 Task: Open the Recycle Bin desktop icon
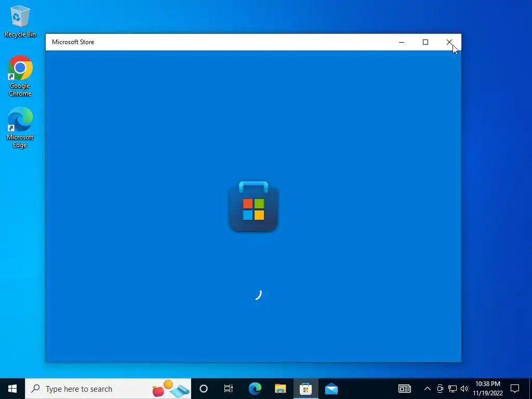(20, 21)
